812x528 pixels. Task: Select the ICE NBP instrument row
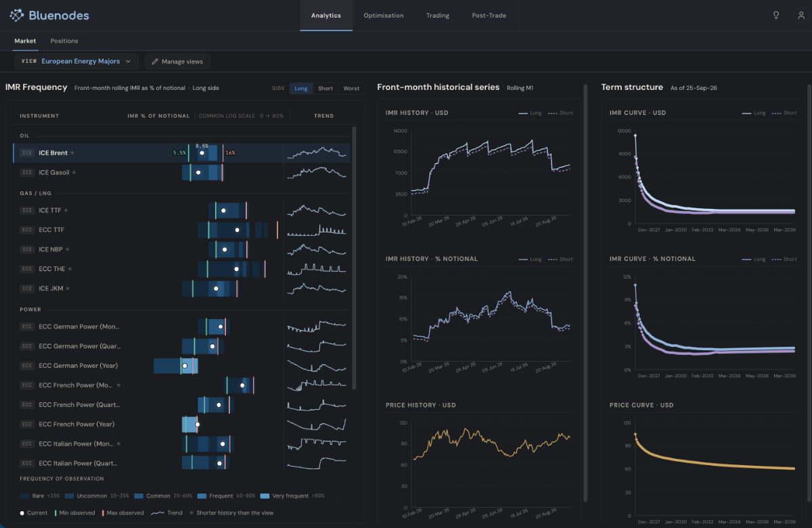tap(181, 249)
